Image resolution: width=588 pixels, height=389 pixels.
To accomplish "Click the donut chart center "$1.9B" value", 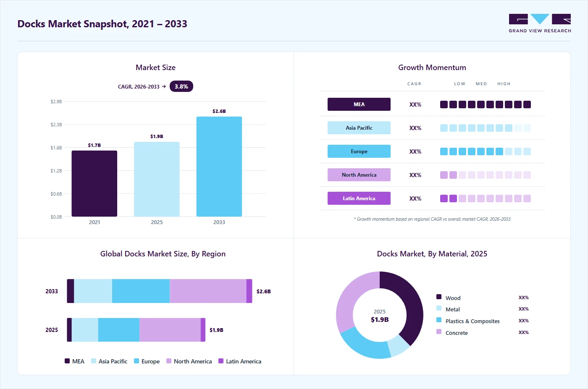I will [380, 320].
